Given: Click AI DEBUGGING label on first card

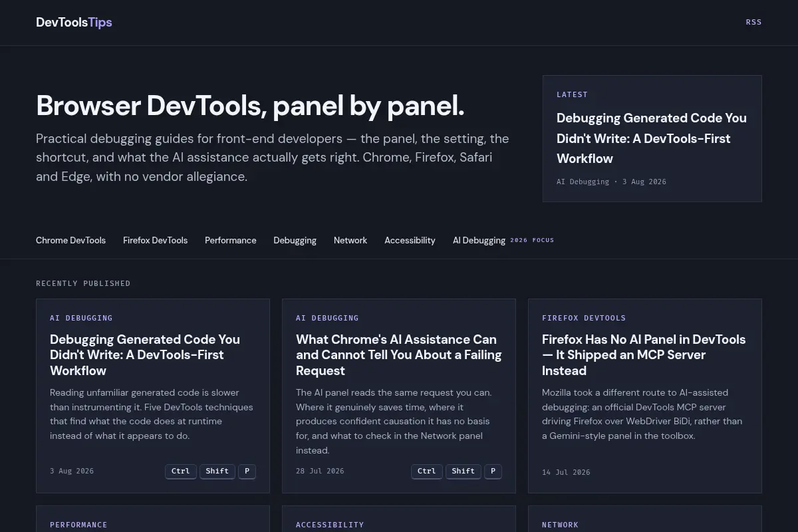Looking at the screenshot, I should 81,318.
